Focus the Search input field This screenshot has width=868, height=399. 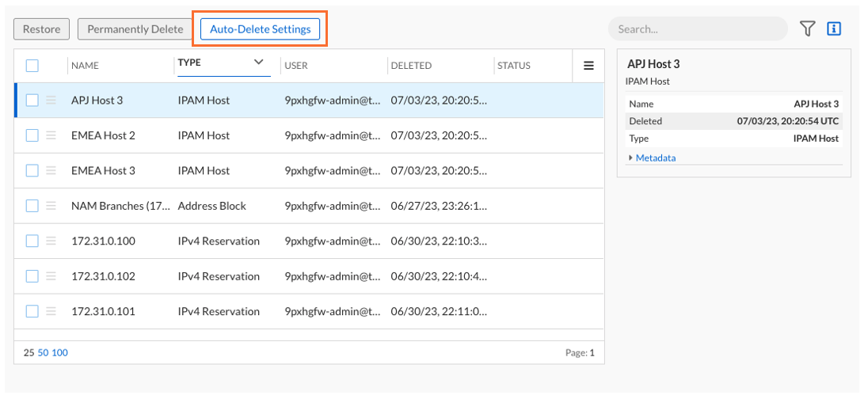coord(697,29)
